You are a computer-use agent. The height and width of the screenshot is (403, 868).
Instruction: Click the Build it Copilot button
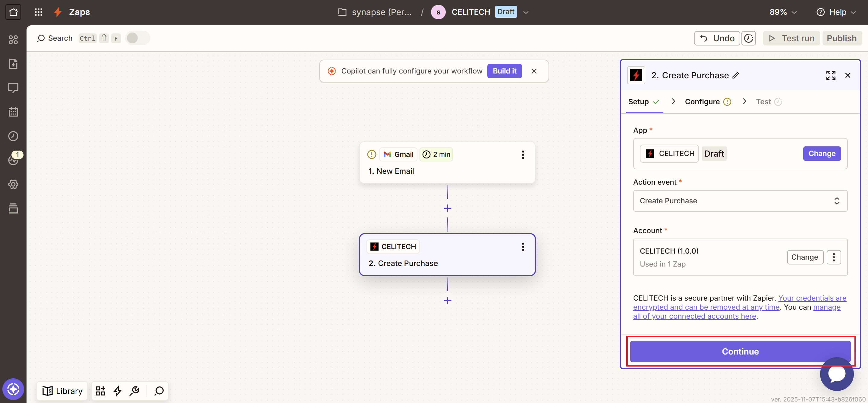click(504, 71)
